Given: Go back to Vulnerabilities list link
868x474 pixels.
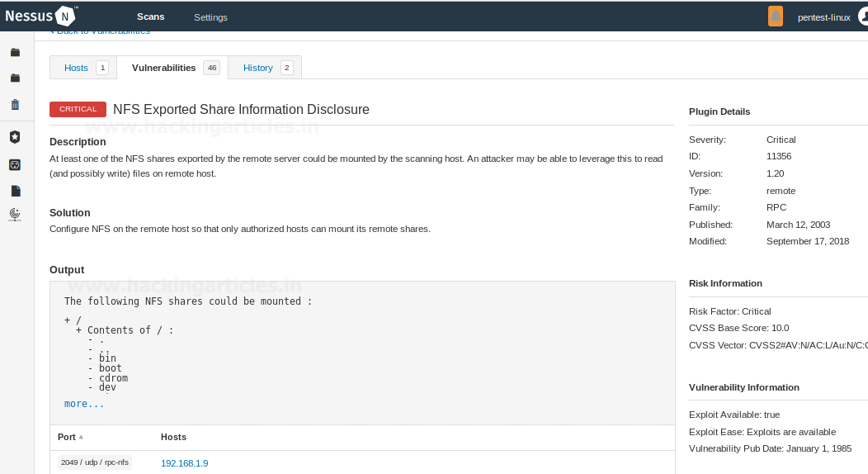Looking at the screenshot, I should (101, 31).
